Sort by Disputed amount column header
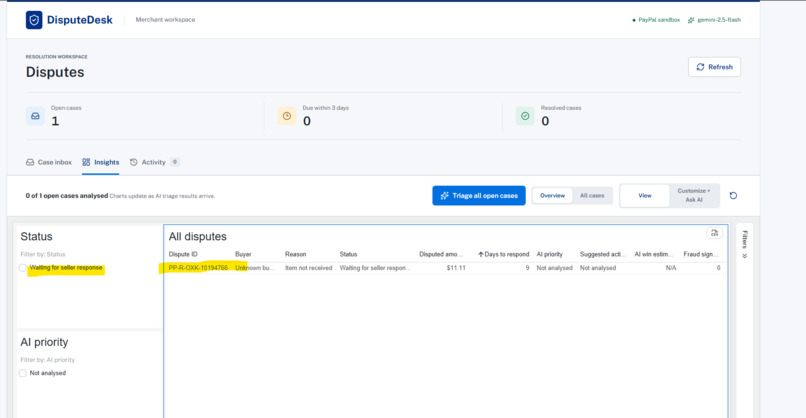The image size is (806, 418). coord(441,254)
